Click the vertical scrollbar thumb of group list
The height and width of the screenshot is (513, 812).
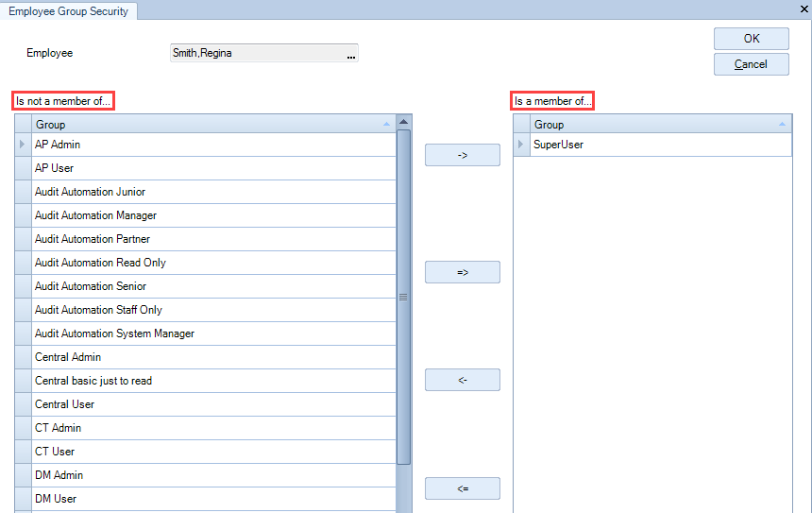click(x=403, y=297)
